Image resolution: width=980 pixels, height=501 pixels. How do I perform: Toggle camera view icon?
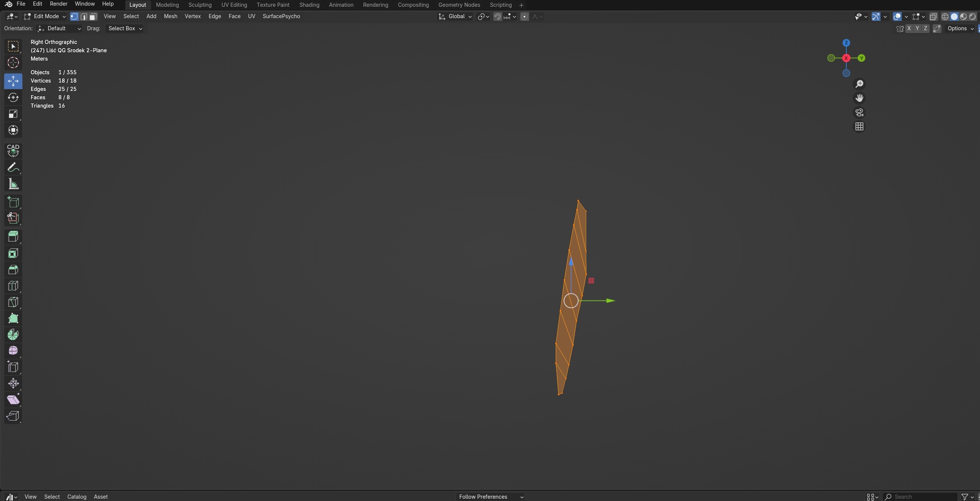[860, 113]
